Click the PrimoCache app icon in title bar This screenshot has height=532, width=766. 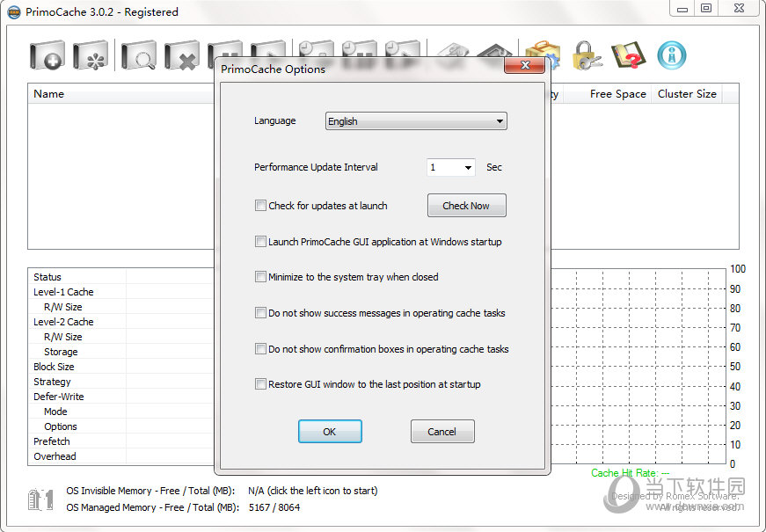click(x=14, y=11)
